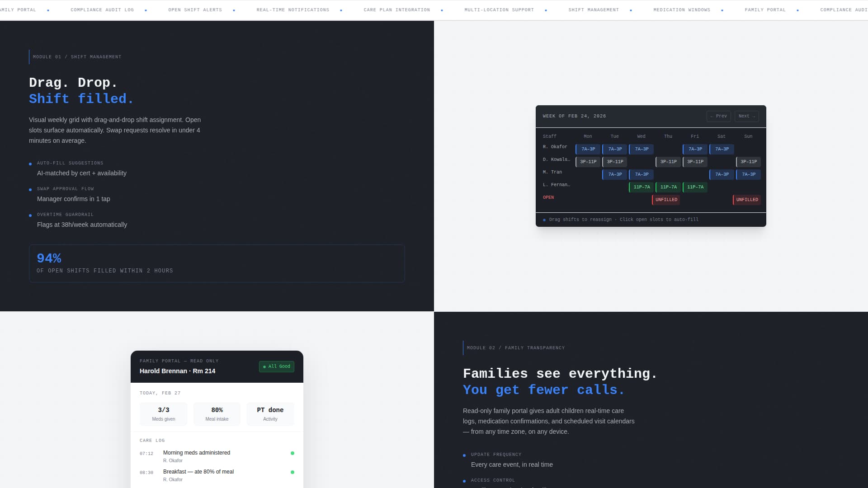This screenshot has width=868, height=488.
Task: Click the Thu column header
Action: 668,136
